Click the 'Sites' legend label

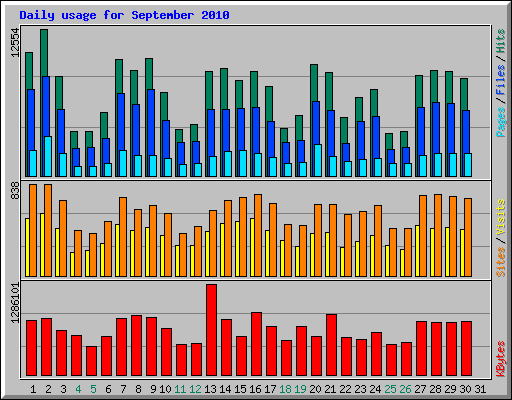pos(501,262)
